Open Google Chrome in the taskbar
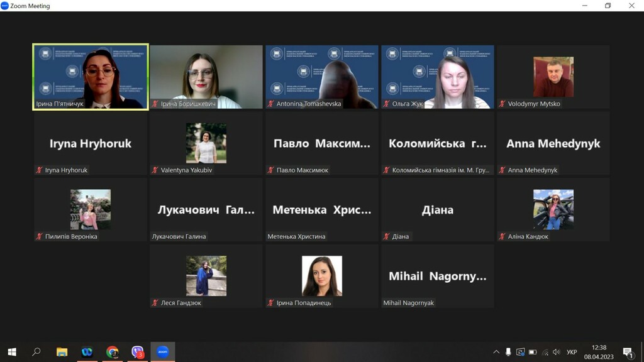644x362 pixels. pyautogui.click(x=112, y=352)
